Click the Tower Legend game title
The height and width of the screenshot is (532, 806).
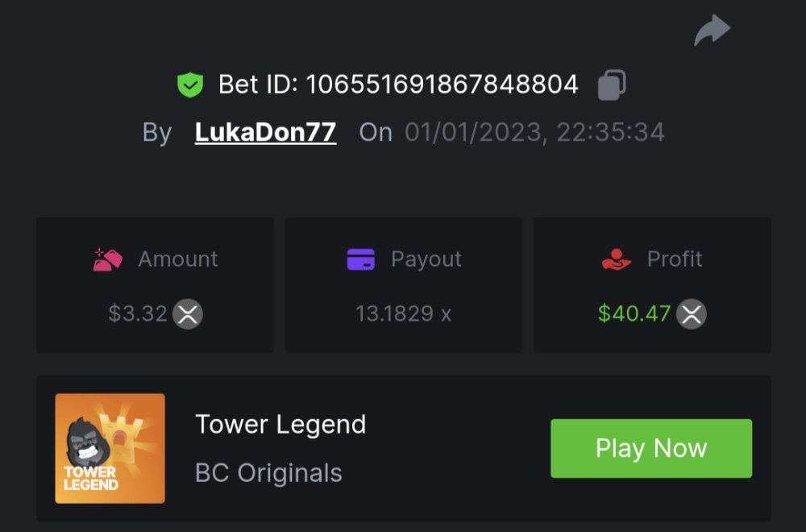tap(280, 424)
